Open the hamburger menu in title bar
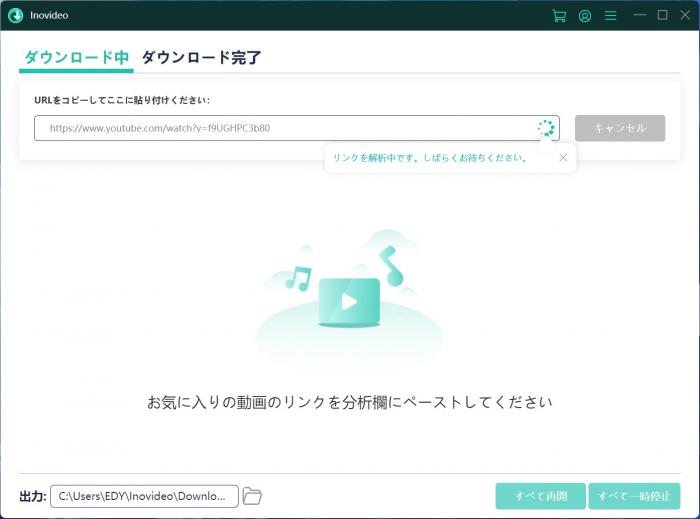The image size is (700, 519). [x=610, y=16]
